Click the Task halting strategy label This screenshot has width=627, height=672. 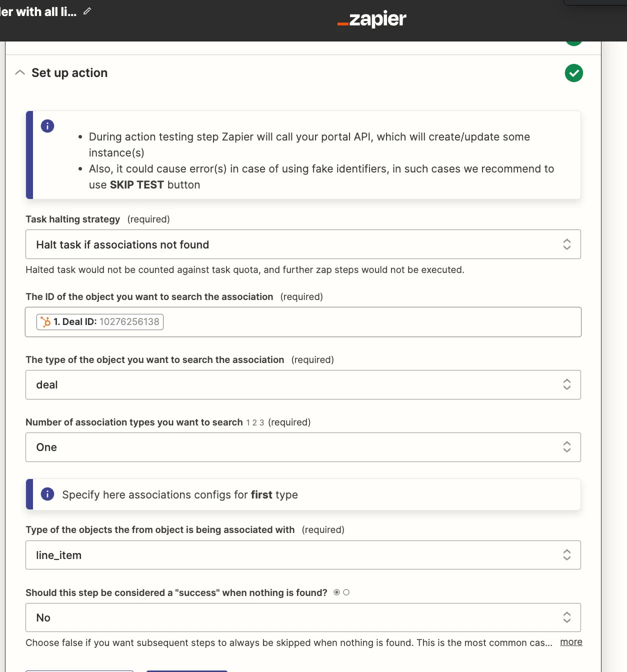(x=73, y=219)
